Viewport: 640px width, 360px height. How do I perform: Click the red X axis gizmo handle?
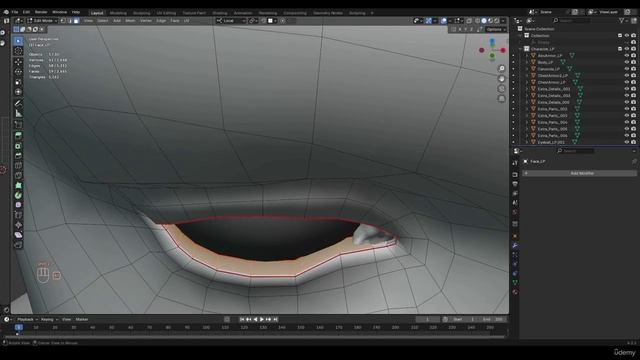pyautogui.click(x=503, y=50)
